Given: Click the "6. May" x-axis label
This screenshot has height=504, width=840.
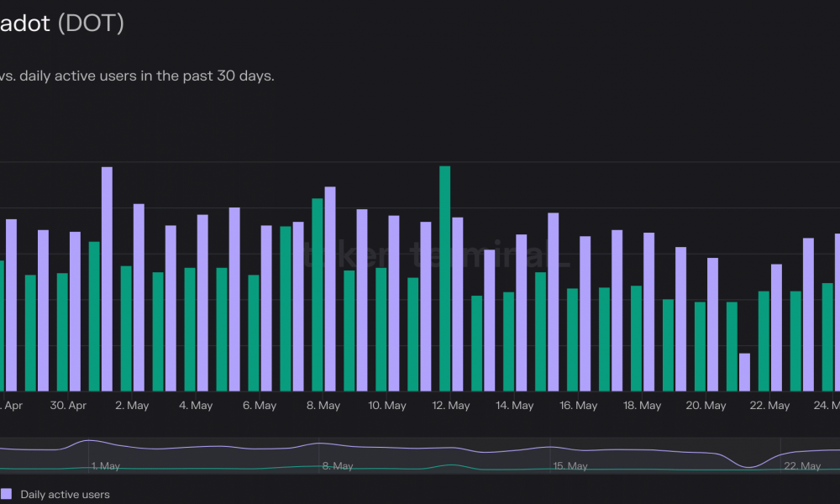Looking at the screenshot, I should pyautogui.click(x=260, y=406).
